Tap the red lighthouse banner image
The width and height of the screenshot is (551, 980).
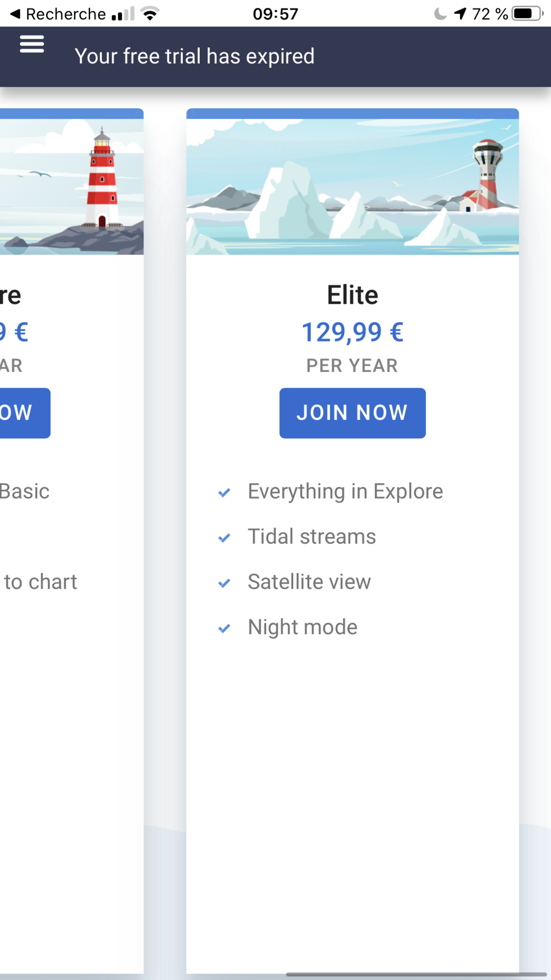coord(72,186)
